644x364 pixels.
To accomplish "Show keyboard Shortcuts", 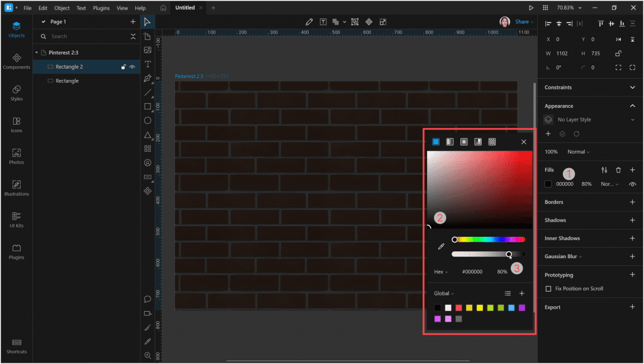I will coord(16,346).
